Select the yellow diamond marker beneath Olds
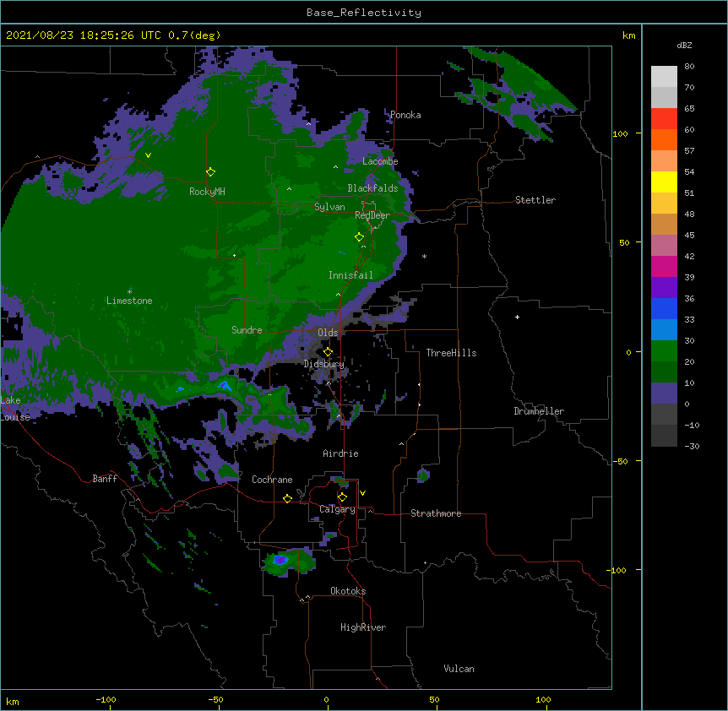This screenshot has height=711, width=728. coord(328,352)
